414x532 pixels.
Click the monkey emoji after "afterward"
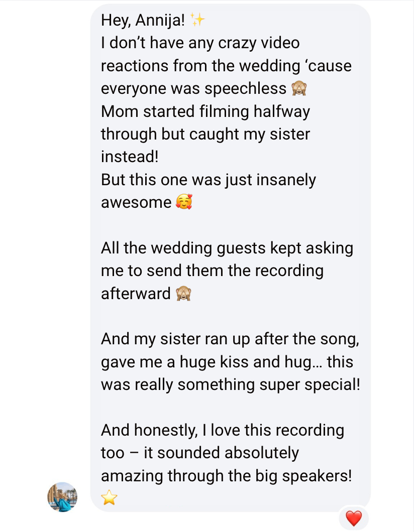point(183,294)
